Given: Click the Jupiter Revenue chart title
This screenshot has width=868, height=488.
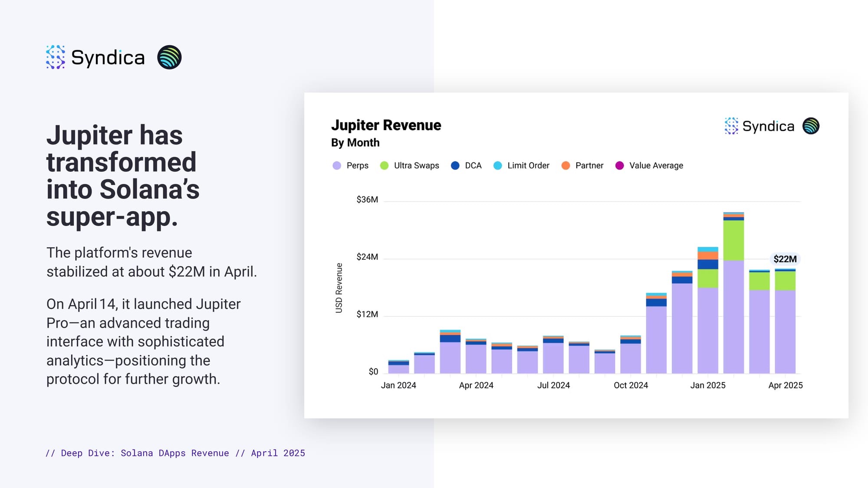Looking at the screenshot, I should (x=386, y=125).
